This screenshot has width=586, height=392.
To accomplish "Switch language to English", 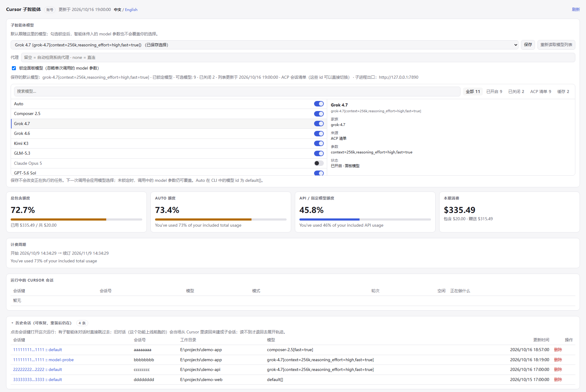I will tap(131, 9).
